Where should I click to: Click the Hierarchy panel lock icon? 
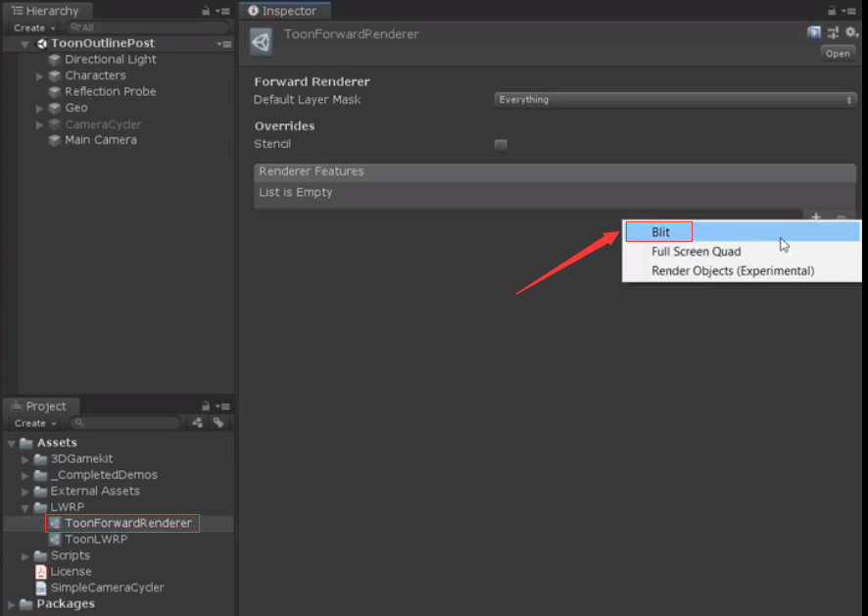pos(206,11)
